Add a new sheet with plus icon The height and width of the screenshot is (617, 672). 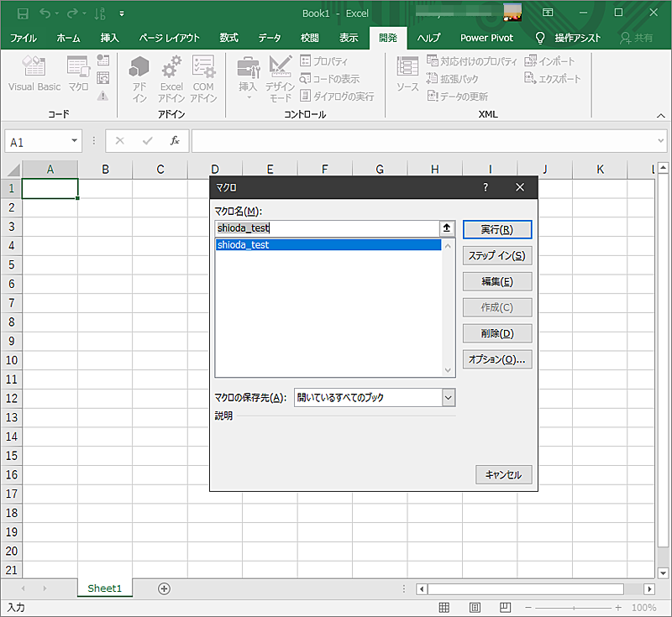pyautogui.click(x=164, y=588)
